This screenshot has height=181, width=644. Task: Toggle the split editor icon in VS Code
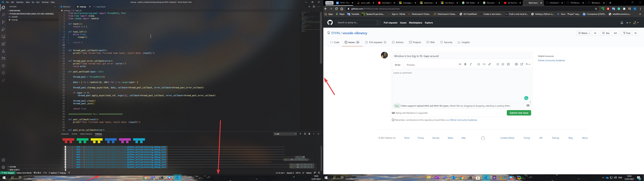314,7
